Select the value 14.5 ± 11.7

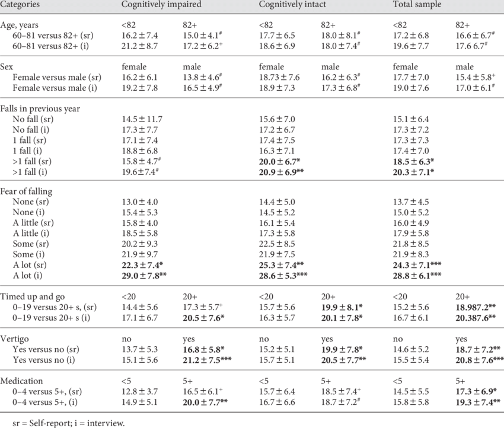point(142,119)
